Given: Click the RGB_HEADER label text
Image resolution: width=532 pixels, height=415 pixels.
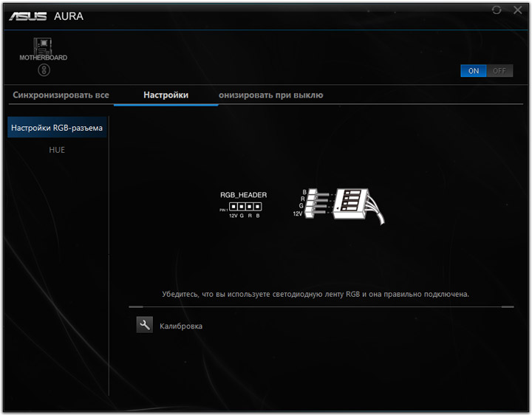Looking at the screenshot, I should 244,195.
